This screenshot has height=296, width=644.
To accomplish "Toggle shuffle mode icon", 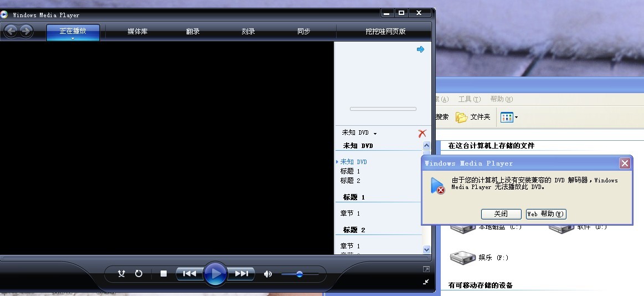I will [x=121, y=273].
